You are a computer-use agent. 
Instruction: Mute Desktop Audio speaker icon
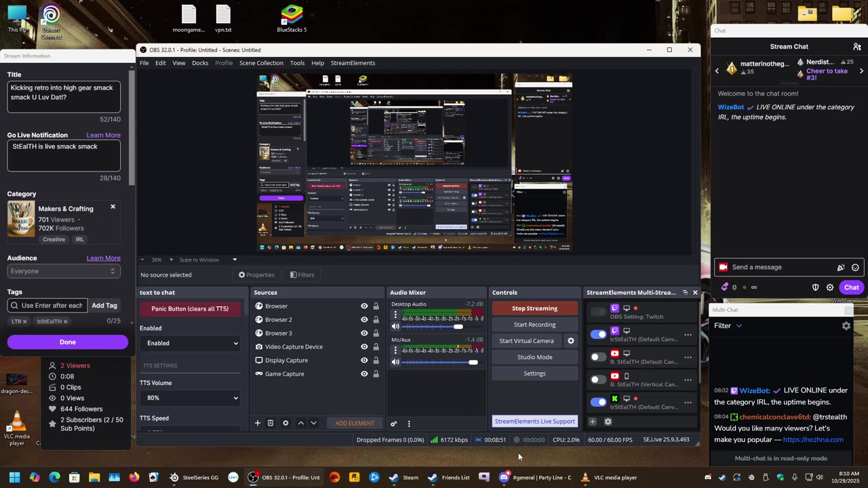(x=395, y=327)
